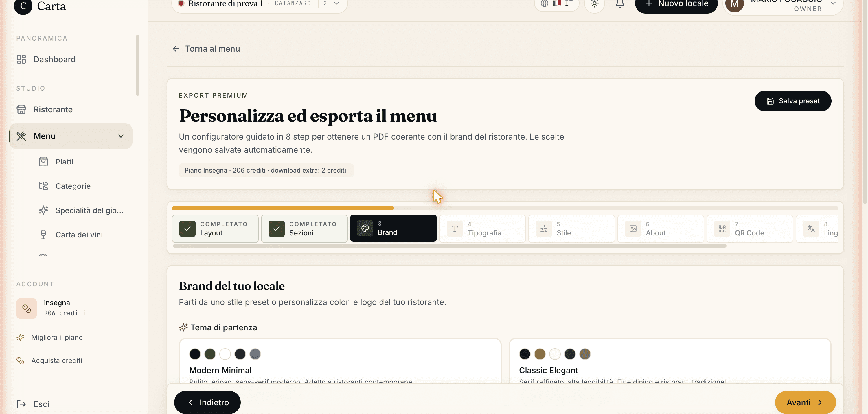Click Salva preset button
868x414 pixels.
point(793,101)
